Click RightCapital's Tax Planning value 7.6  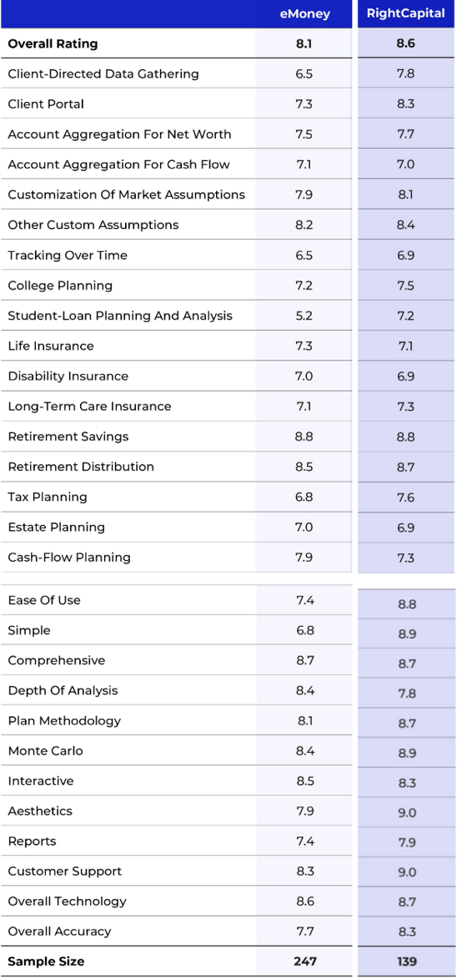[406, 497]
